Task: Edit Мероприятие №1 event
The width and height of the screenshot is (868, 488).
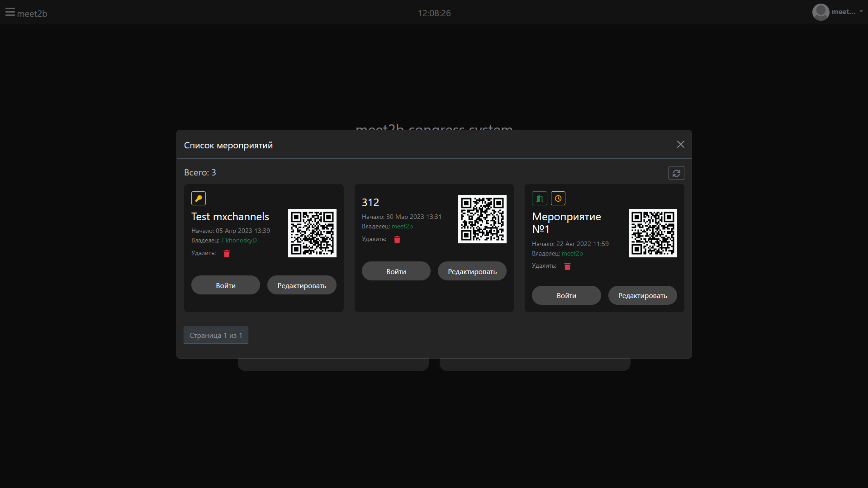Action: point(642,295)
